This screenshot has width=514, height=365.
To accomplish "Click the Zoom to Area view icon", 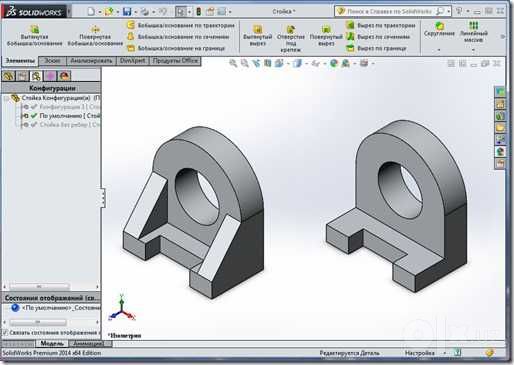I will [x=245, y=63].
